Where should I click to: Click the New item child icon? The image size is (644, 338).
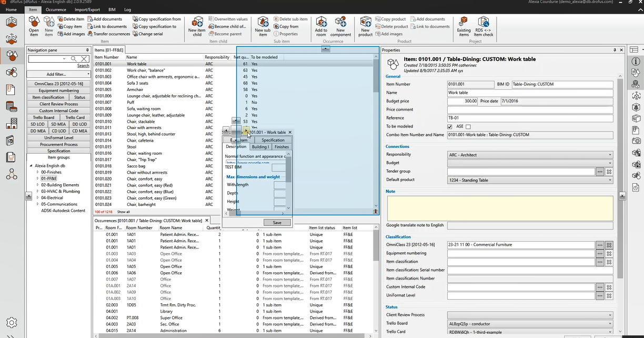pos(197,25)
